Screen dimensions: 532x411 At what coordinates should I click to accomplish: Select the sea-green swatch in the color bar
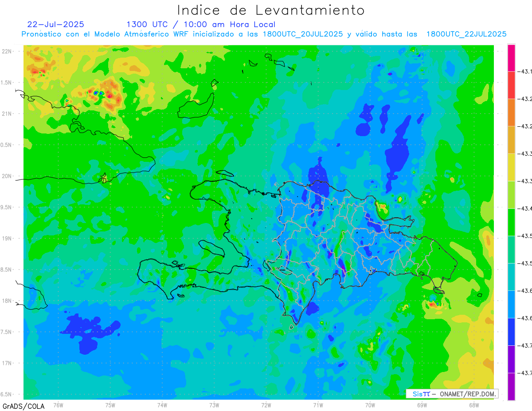pos(511,249)
